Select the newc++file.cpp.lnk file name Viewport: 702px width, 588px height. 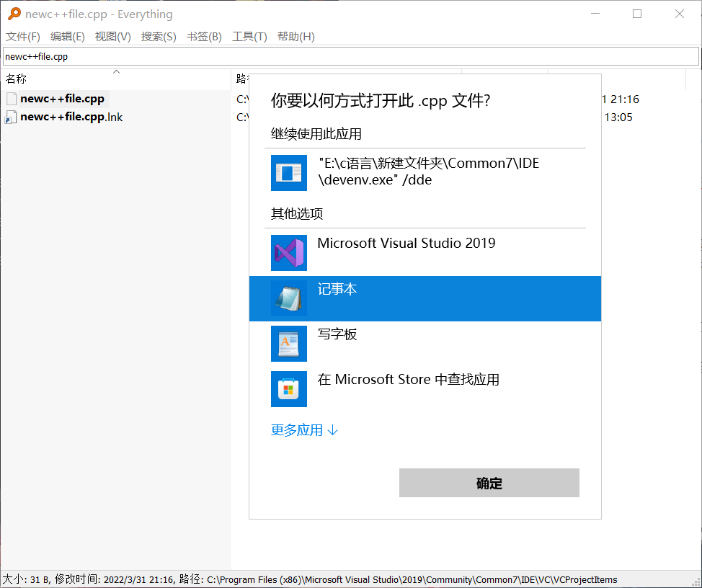[x=71, y=117]
